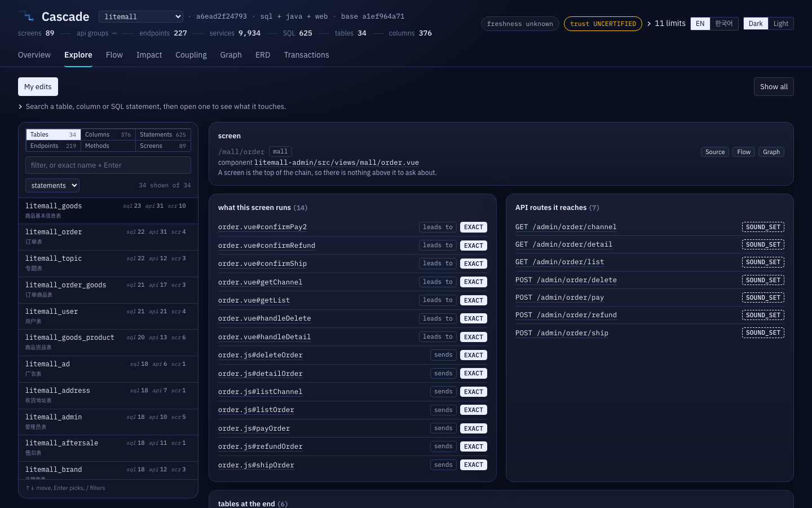Click the trust UNCERTIFIED badge

[x=603, y=24]
